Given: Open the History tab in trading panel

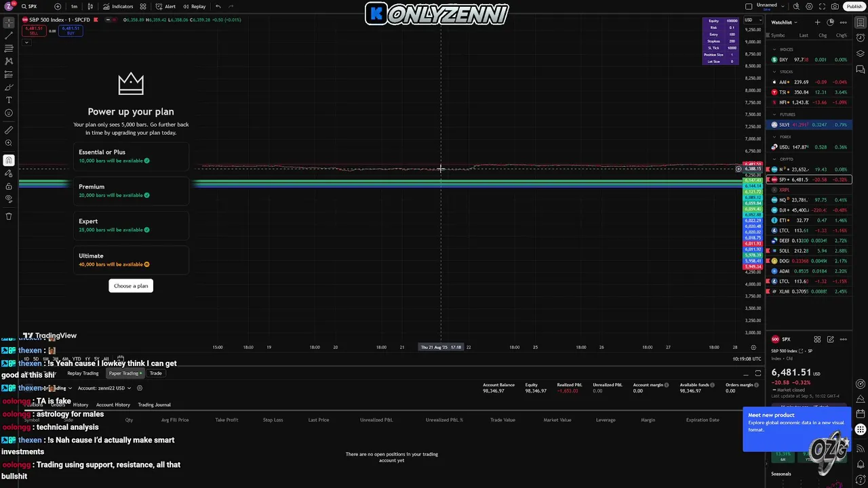Looking at the screenshot, I should 80,405.
